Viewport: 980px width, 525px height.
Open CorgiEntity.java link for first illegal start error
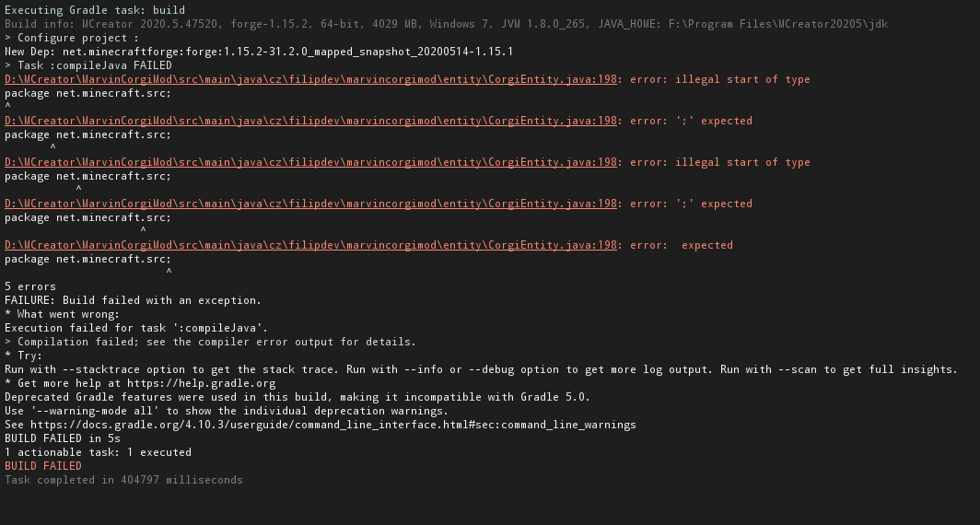310,79
